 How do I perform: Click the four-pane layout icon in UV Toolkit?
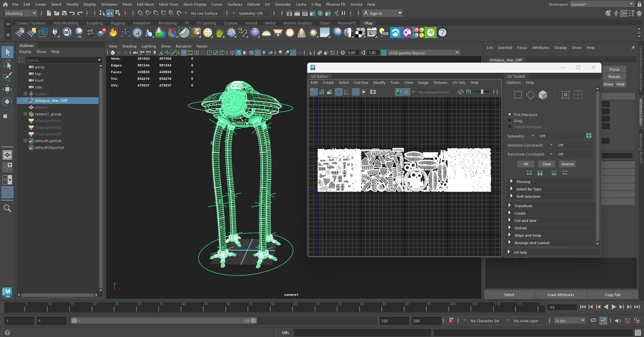578,95
